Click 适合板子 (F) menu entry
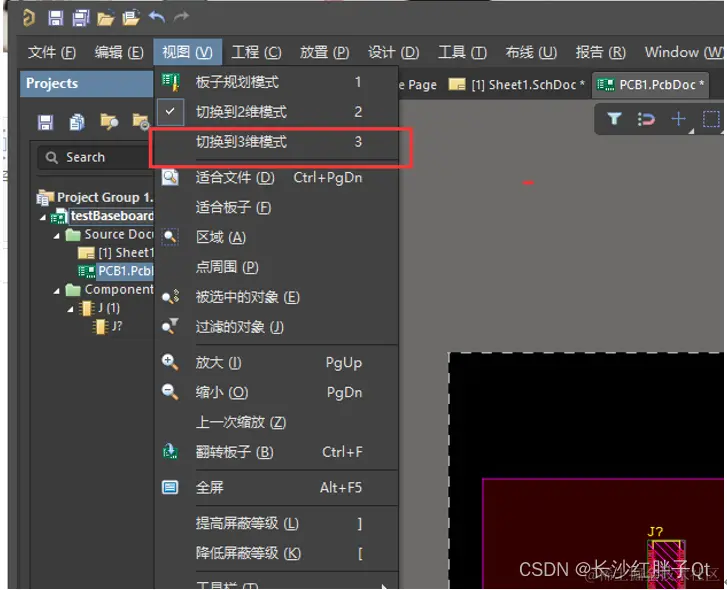727x590 pixels. click(277, 207)
